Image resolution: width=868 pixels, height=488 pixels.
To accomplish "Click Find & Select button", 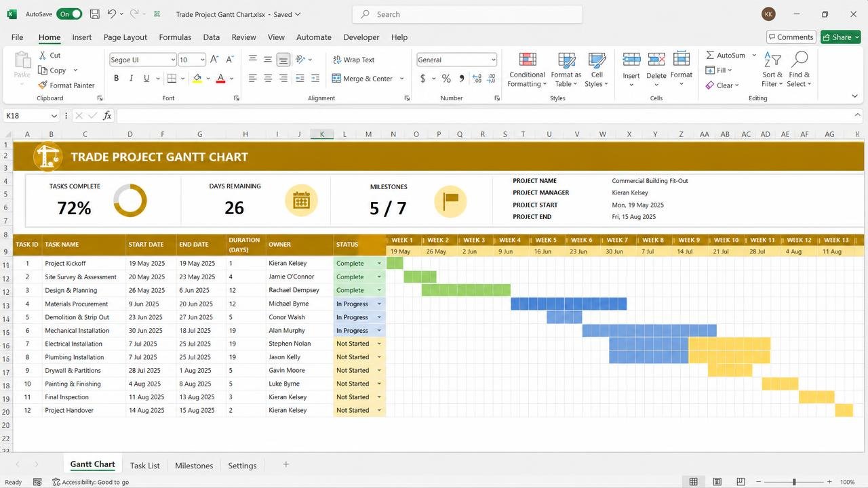I will (x=800, y=69).
